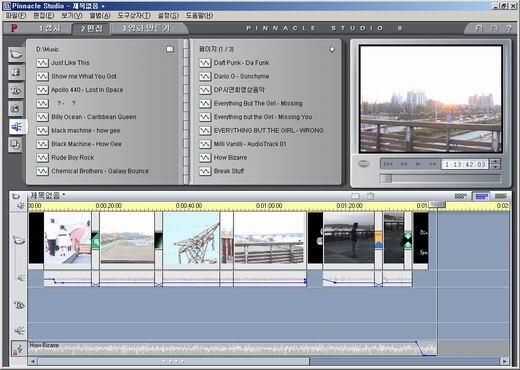Switch to text list view

point(500,196)
